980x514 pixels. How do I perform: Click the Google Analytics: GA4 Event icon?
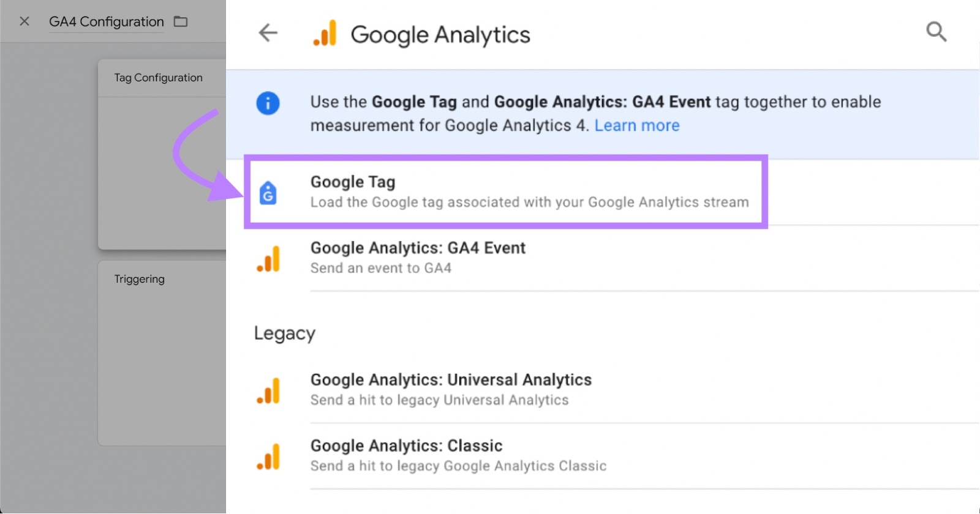click(269, 258)
